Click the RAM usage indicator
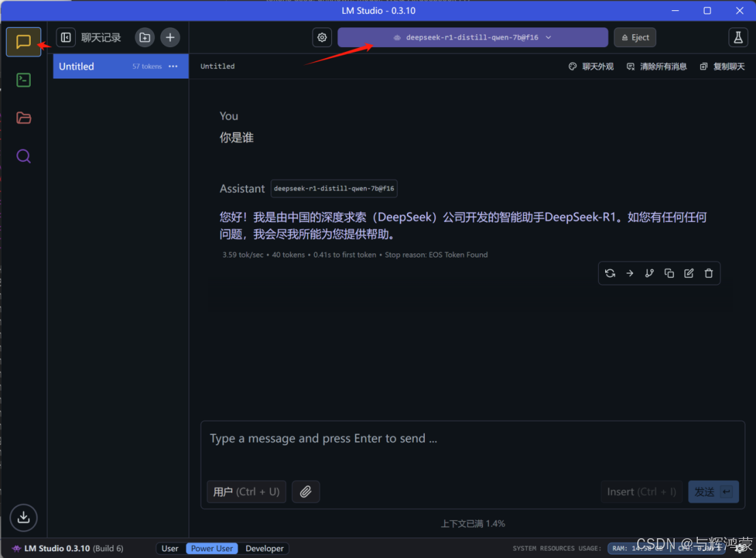Screen dimensions: 756x558 point(637,548)
